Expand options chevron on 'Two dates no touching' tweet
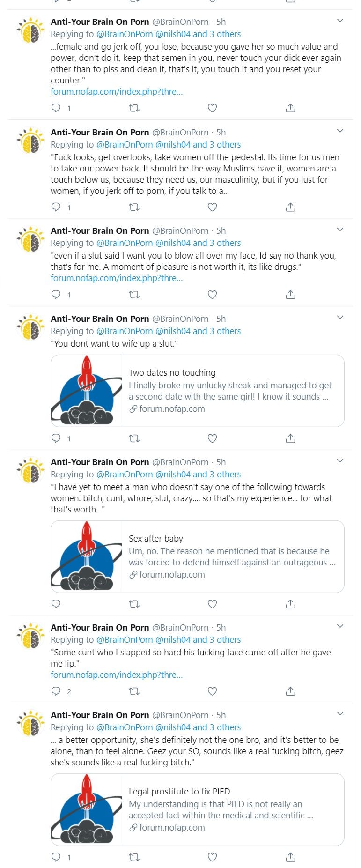The image size is (361, 868). pyautogui.click(x=340, y=318)
